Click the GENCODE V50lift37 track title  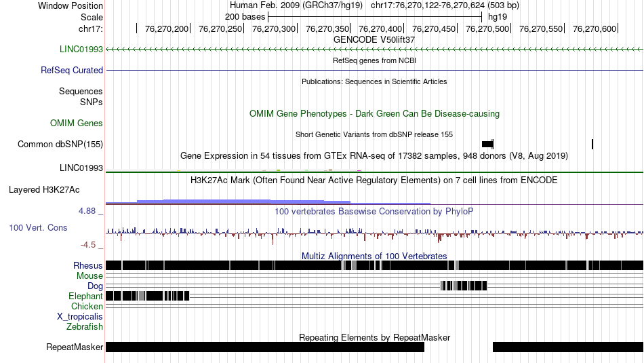[x=374, y=40]
